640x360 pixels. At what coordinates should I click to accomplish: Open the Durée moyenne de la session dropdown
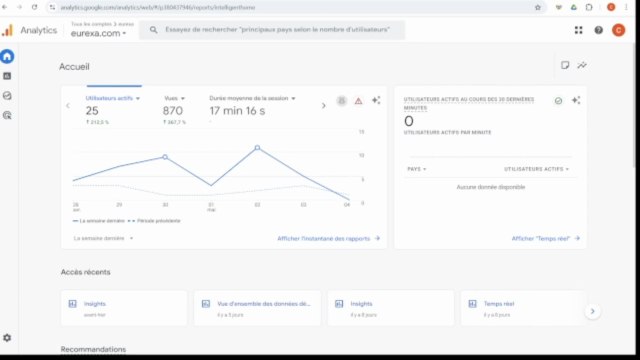point(252,98)
